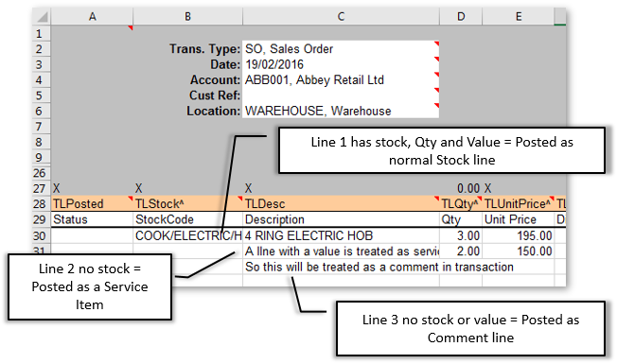This screenshot has width=617, height=364.
Task: Click the date cell showing 19/02/2016
Action: coord(341,64)
